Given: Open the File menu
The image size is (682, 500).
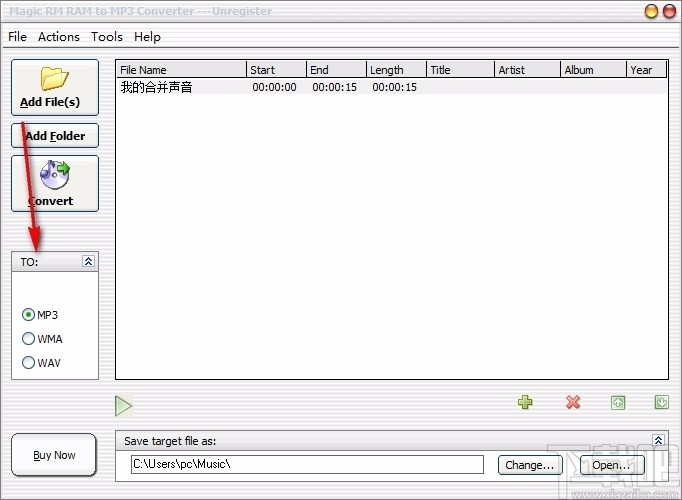Looking at the screenshot, I should (17, 37).
